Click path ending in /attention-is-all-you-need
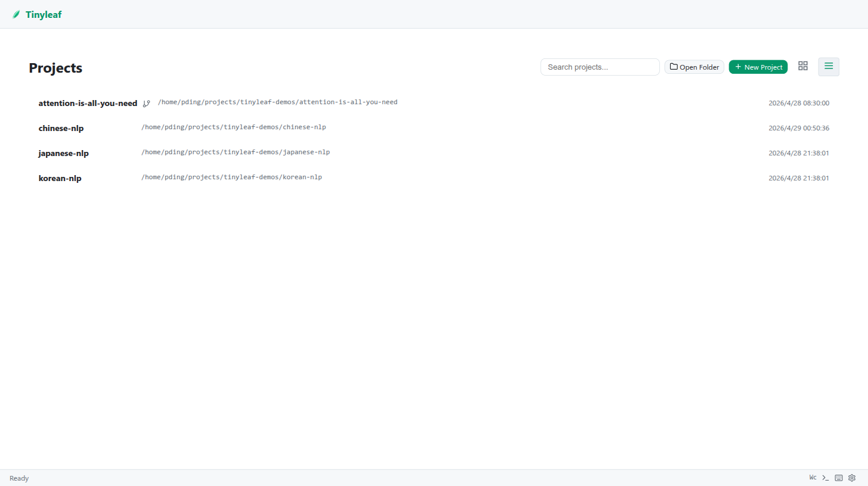The height and width of the screenshot is (486, 868). coord(278,102)
